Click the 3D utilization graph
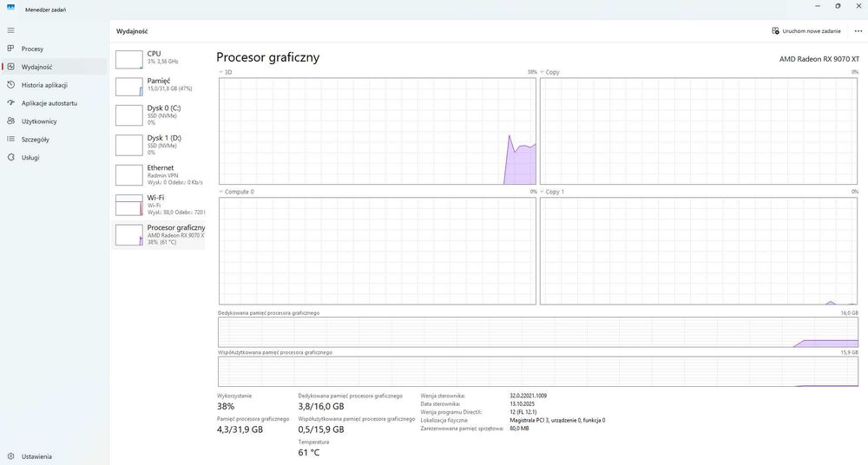Viewport: 868px width, 465px height. (378, 131)
